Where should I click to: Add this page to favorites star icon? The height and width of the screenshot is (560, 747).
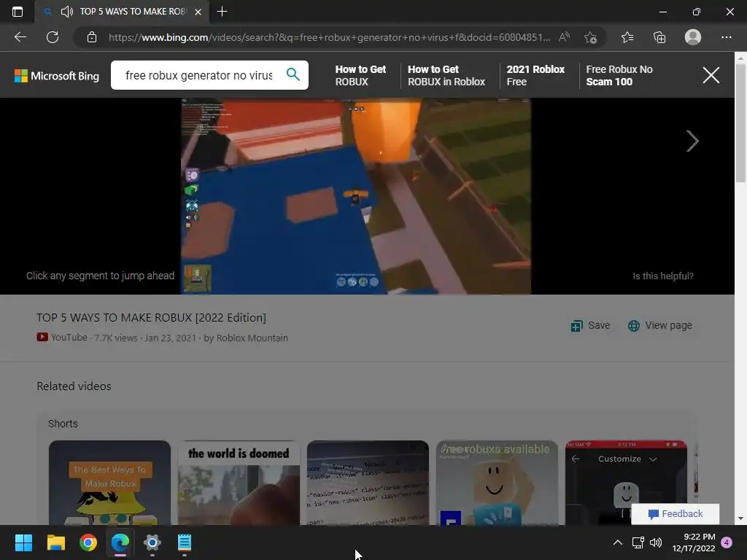pyautogui.click(x=590, y=37)
